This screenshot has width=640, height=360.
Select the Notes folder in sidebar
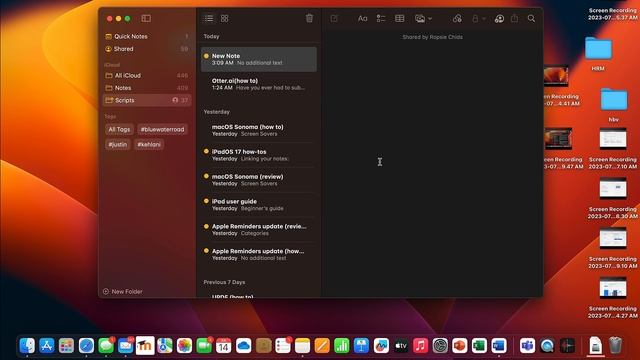pos(147,88)
